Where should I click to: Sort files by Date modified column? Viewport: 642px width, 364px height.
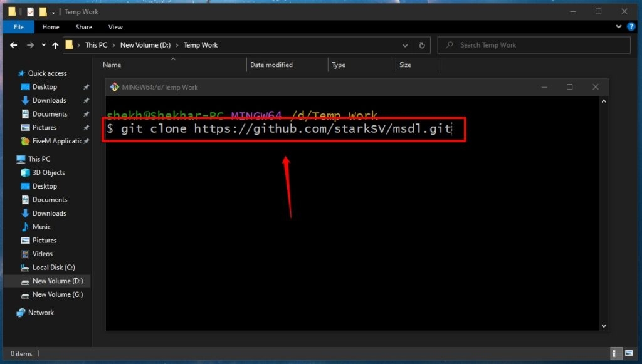[271, 65]
